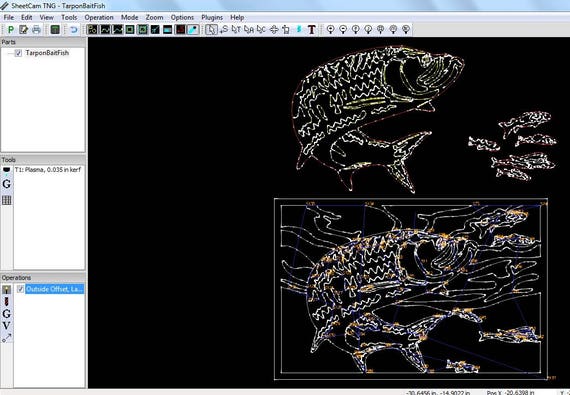Image resolution: width=570 pixels, height=395 pixels.
Task: Select the pointer-with-A edit mode icon
Action: [249, 29]
